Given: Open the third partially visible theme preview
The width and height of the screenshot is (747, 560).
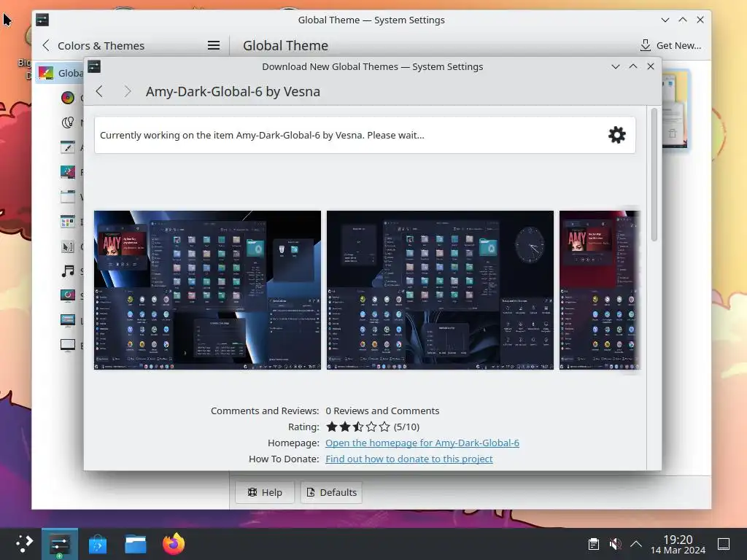Looking at the screenshot, I should 600,290.
